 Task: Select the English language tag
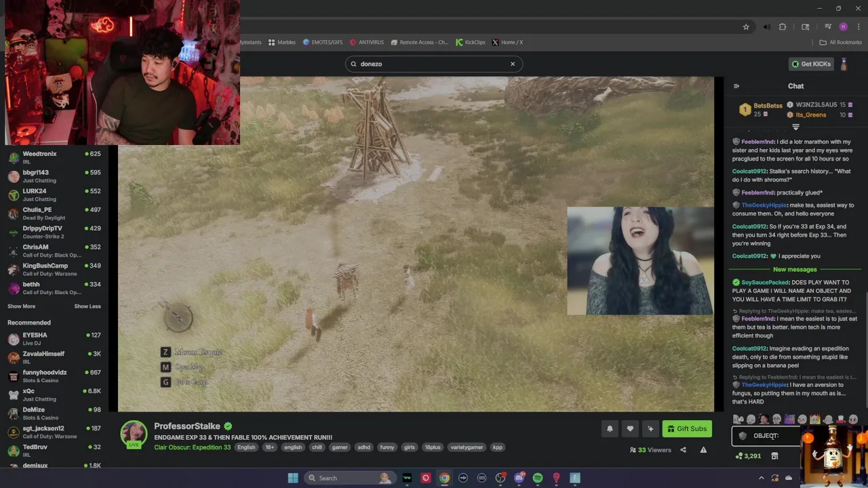(x=246, y=447)
